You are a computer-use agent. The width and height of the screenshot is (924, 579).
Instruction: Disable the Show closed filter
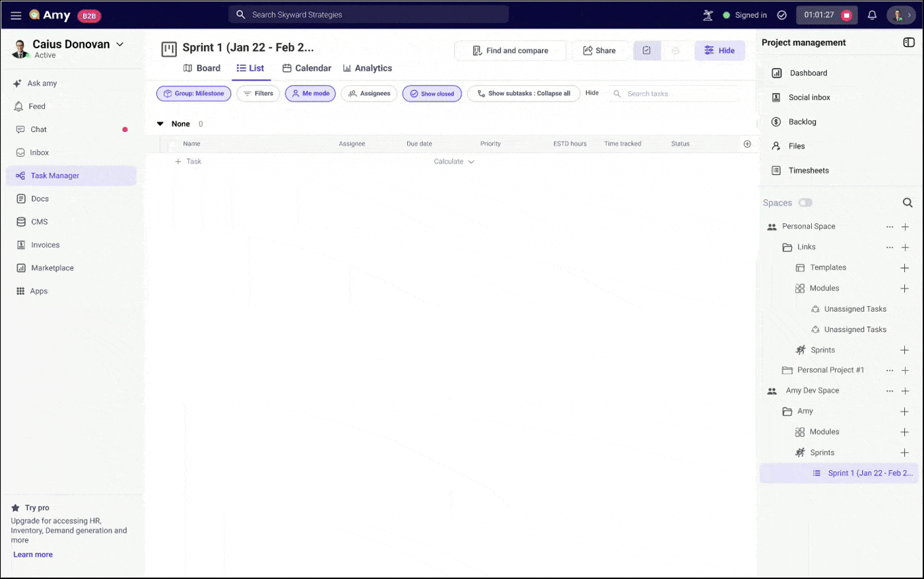(x=432, y=93)
